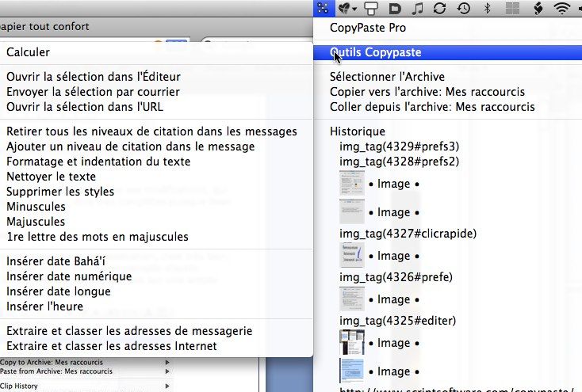Select Outils Copypaste menu item
This screenshot has height=392, width=582.
coord(448,52)
